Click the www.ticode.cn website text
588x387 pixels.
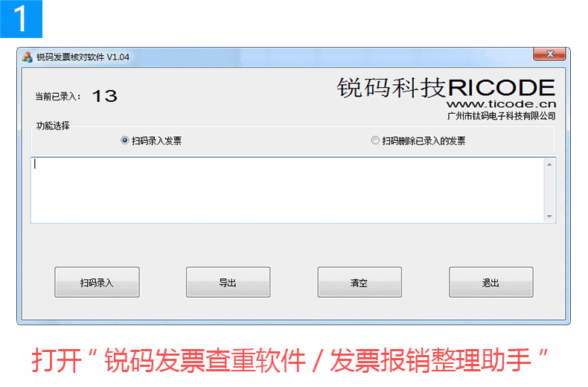[501, 104]
